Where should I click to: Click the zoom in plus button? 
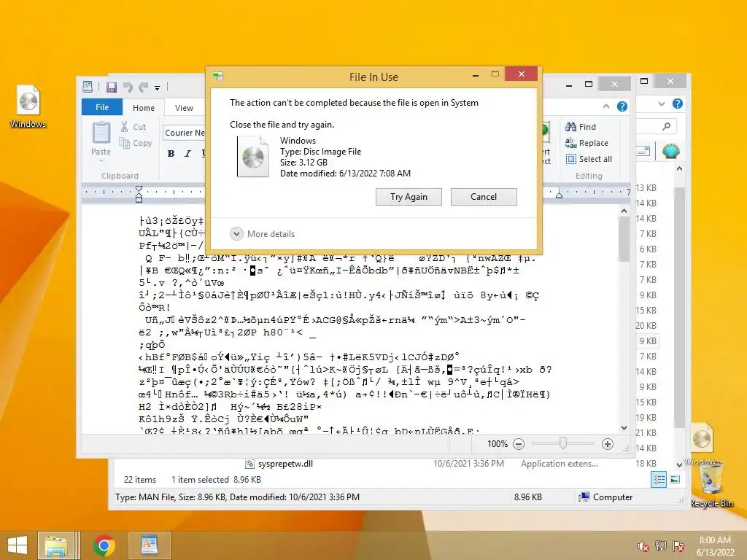608,444
